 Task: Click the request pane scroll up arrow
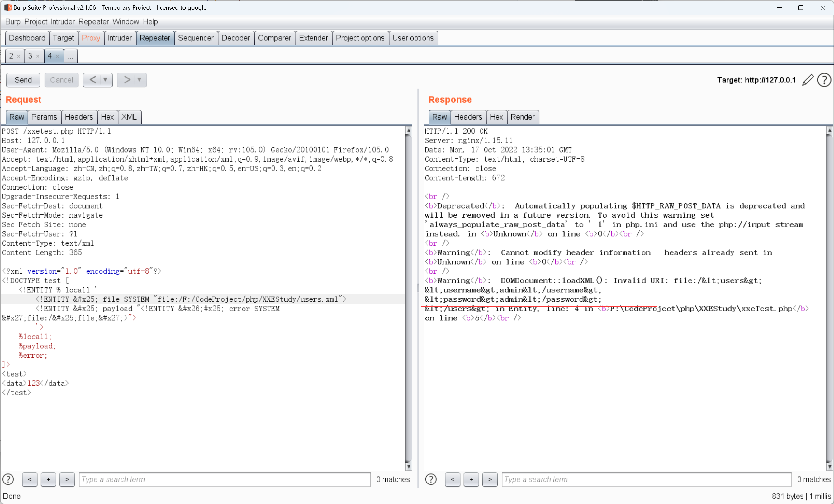[409, 130]
